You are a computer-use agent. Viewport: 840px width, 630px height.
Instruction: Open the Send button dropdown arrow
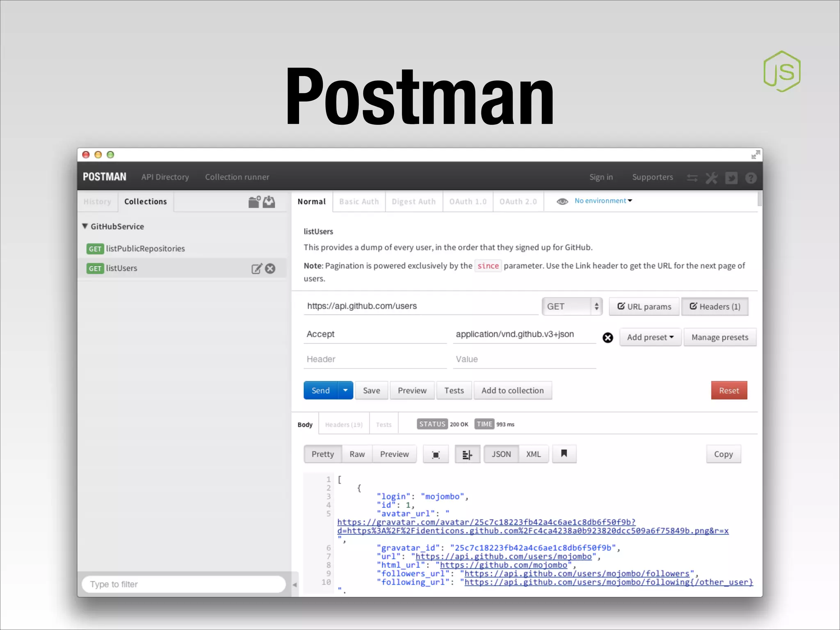click(345, 390)
